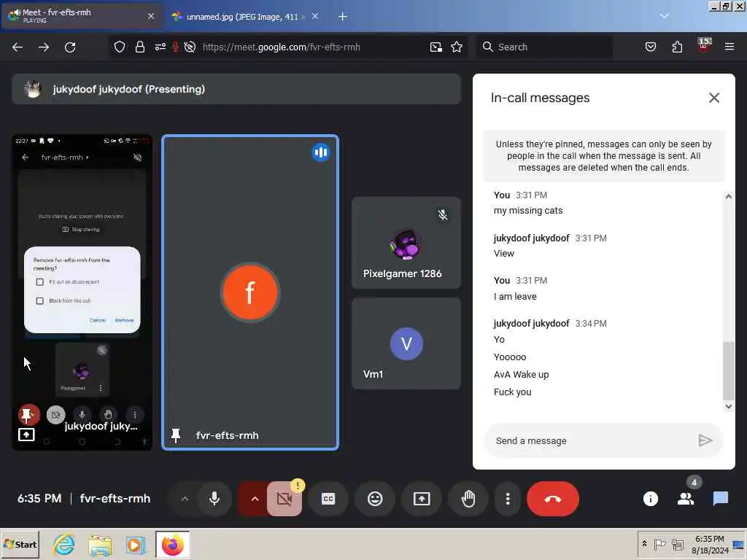
Task: Show hidden tray icons arrow
Action: pyautogui.click(x=645, y=543)
